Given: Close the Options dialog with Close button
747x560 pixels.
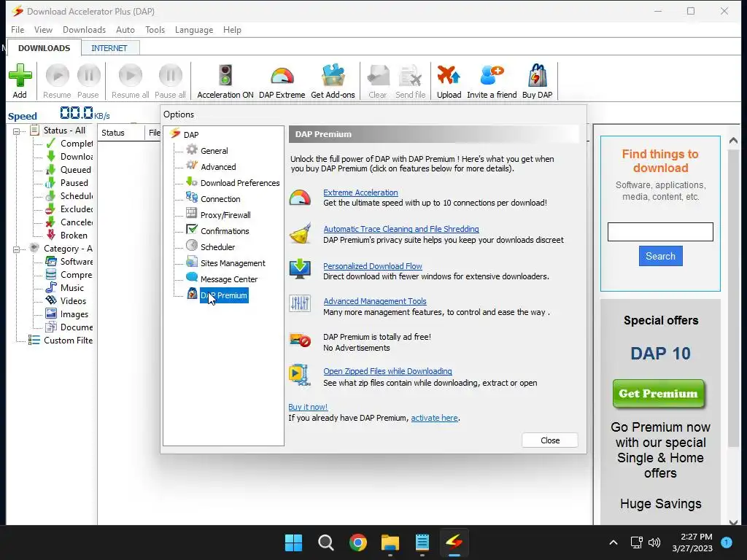Looking at the screenshot, I should click(550, 440).
